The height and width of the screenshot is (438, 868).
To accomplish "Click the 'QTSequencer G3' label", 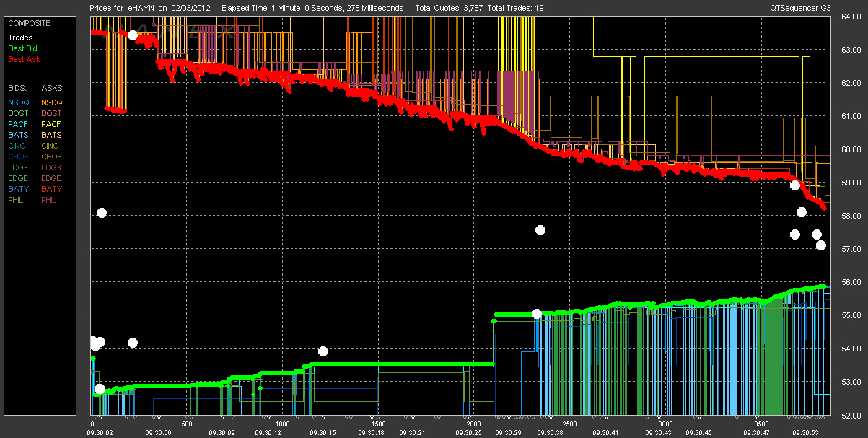I will click(x=799, y=7).
